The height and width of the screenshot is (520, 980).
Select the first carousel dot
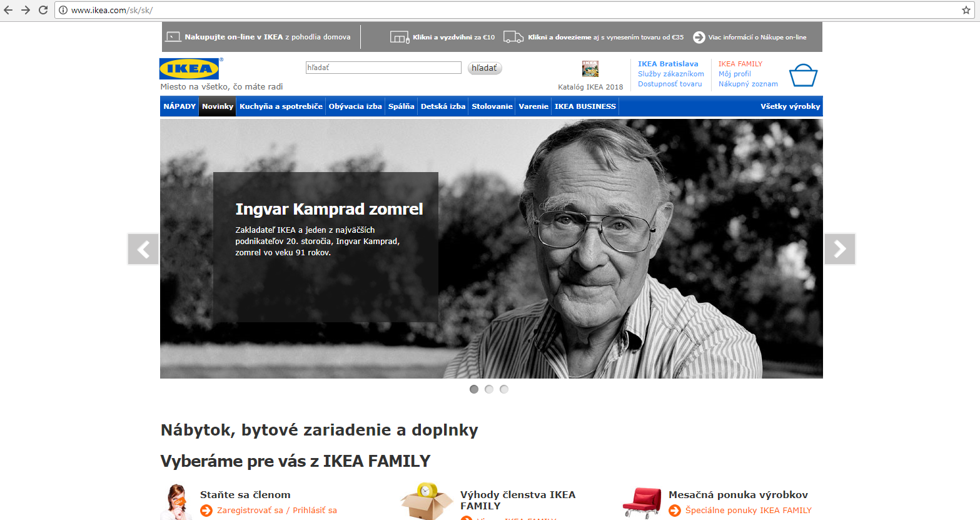(474, 389)
